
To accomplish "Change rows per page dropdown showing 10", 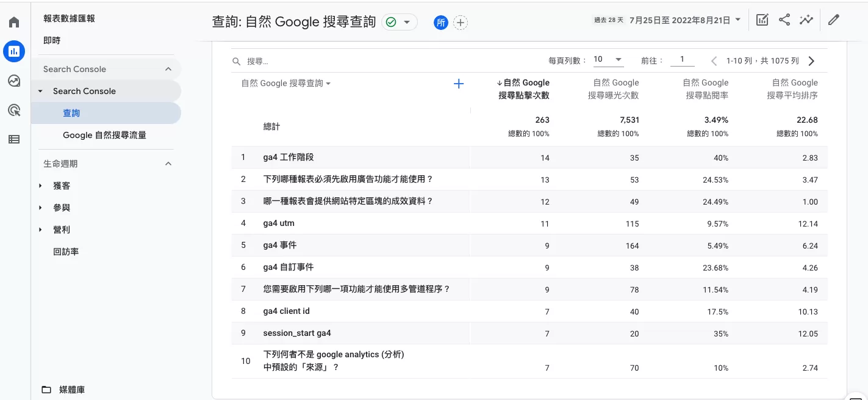I will coord(608,60).
